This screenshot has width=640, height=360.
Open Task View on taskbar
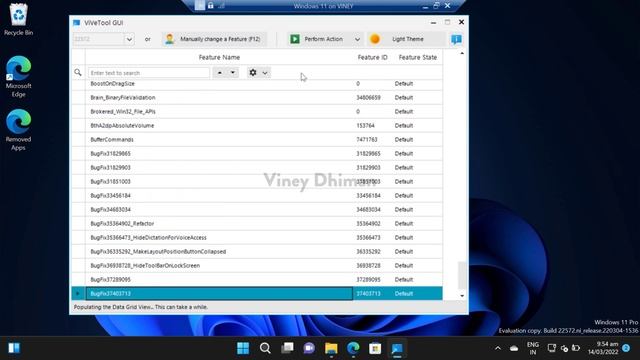pos(287,348)
